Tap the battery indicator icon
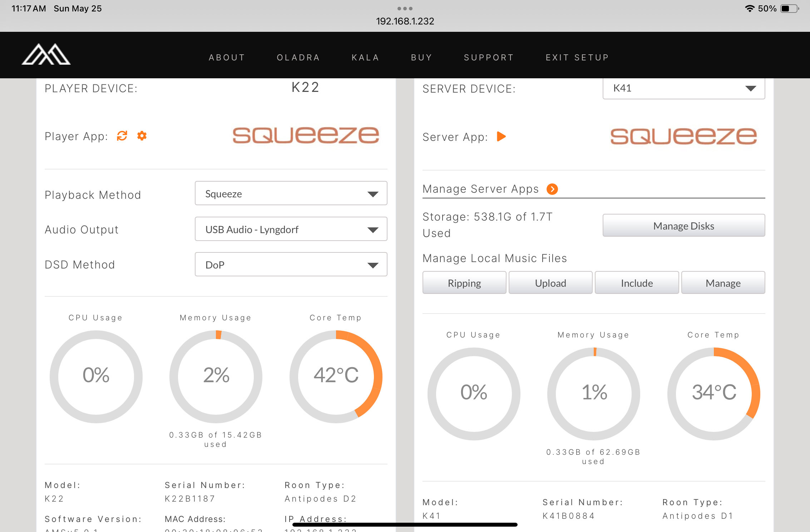This screenshot has height=532, width=810. (790, 9)
